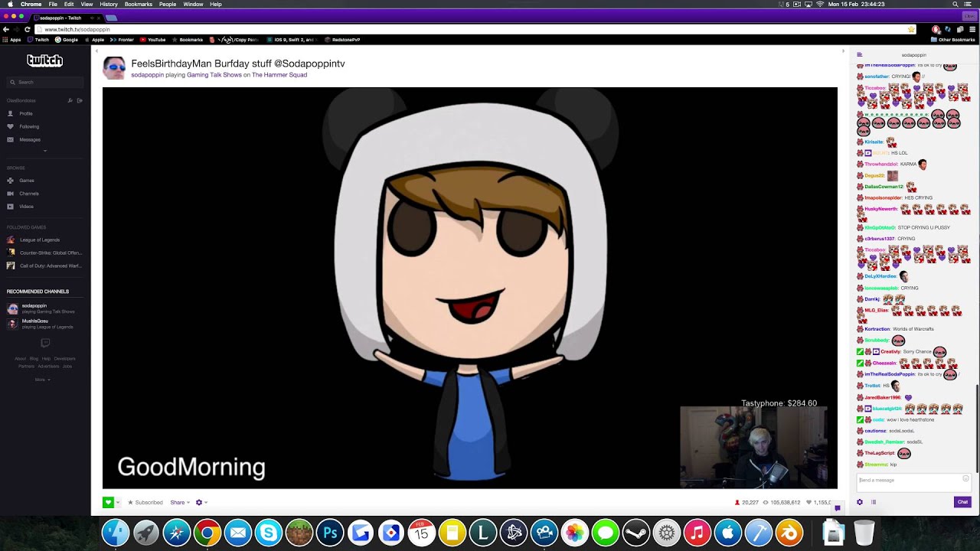Open recommended channel sodapoppin

point(41,308)
